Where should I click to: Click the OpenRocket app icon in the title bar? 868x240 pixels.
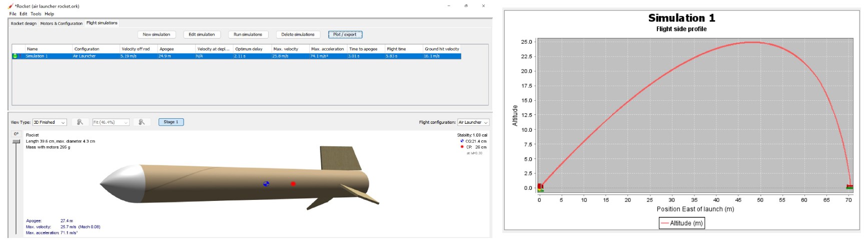tap(11, 6)
